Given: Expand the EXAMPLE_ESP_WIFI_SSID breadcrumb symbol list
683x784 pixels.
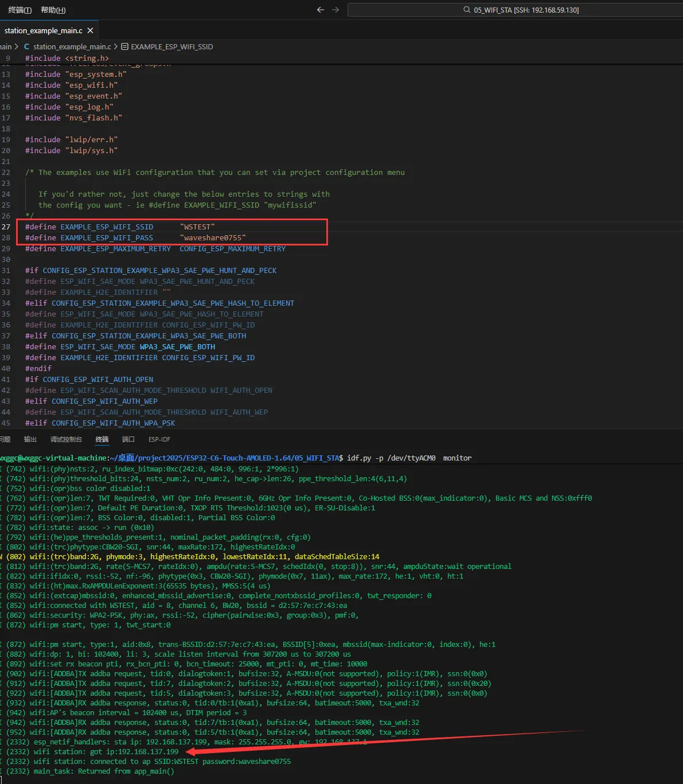Looking at the screenshot, I should click(171, 46).
